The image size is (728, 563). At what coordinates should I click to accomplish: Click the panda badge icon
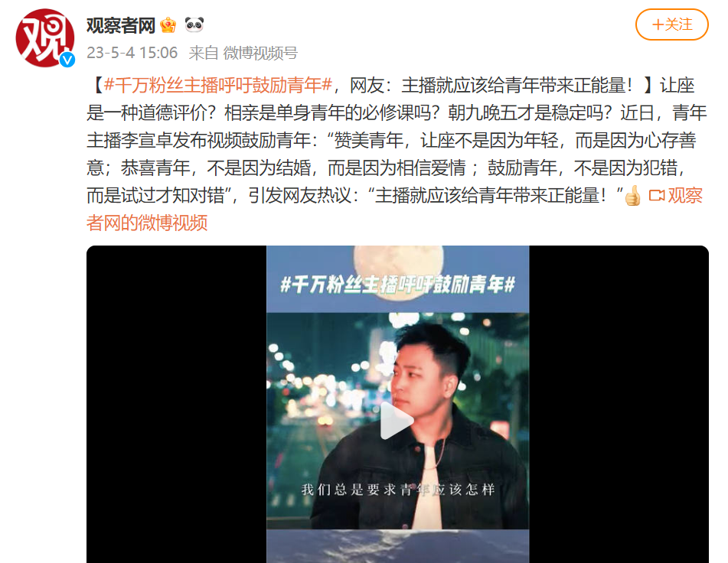click(194, 24)
